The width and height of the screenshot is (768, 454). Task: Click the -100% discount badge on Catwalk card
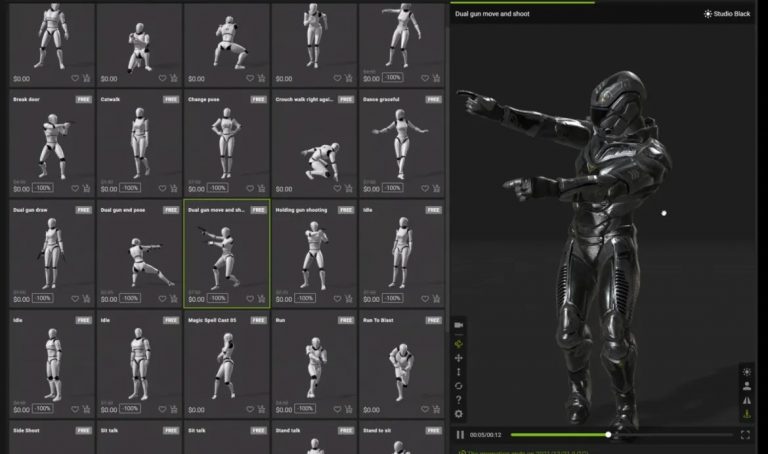[130, 188]
